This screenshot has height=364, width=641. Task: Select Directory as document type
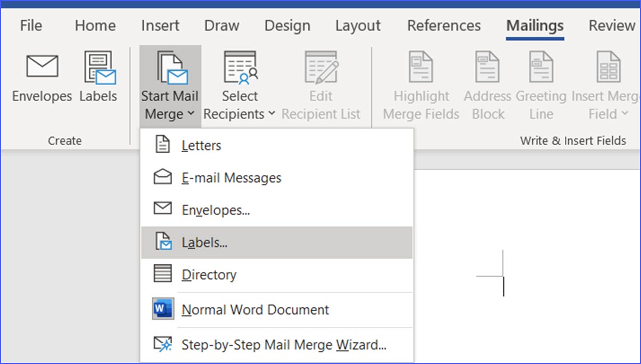209,275
